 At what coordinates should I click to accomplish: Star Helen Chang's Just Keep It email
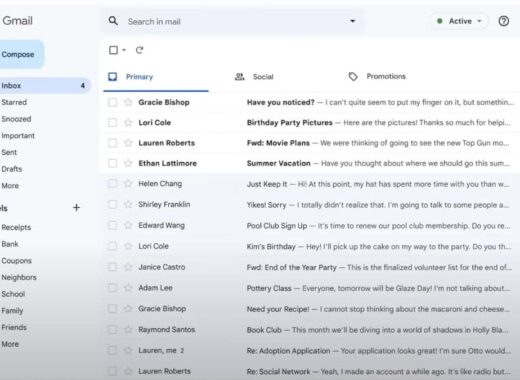[128, 183]
